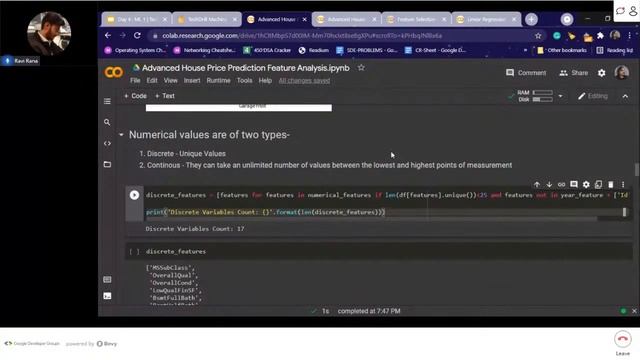This screenshot has width=640, height=360.
Task: Open the Files folder icon in sidebar
Action: [x=107, y=164]
